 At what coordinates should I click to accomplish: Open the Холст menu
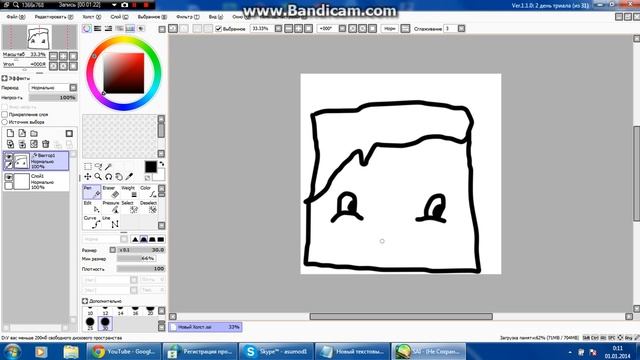click(x=91, y=17)
